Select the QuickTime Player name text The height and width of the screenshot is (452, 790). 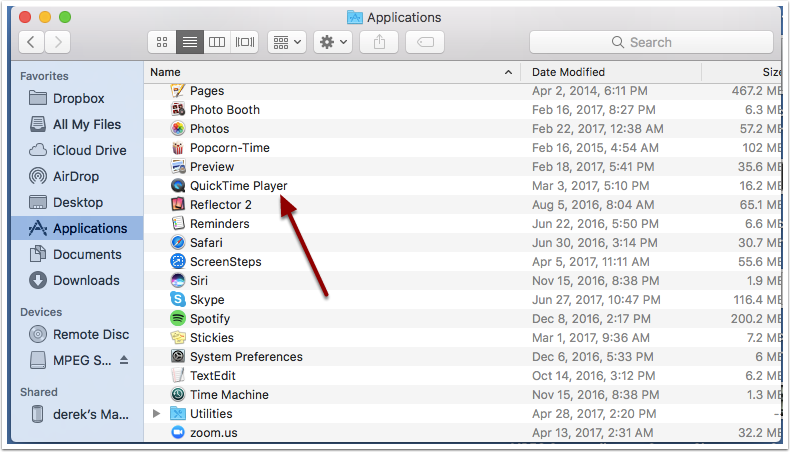tap(238, 185)
